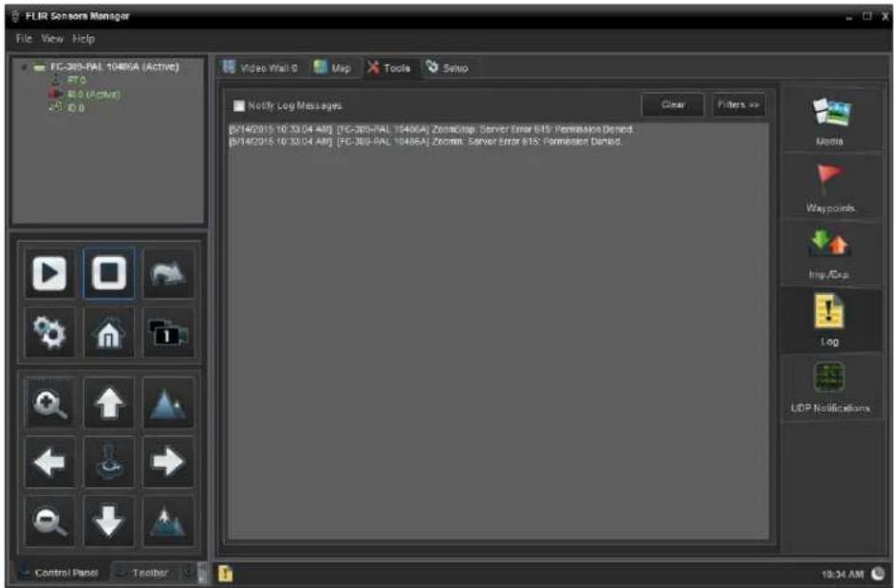The image size is (894, 588).
Task: Select the Tools tab
Action: click(x=389, y=67)
